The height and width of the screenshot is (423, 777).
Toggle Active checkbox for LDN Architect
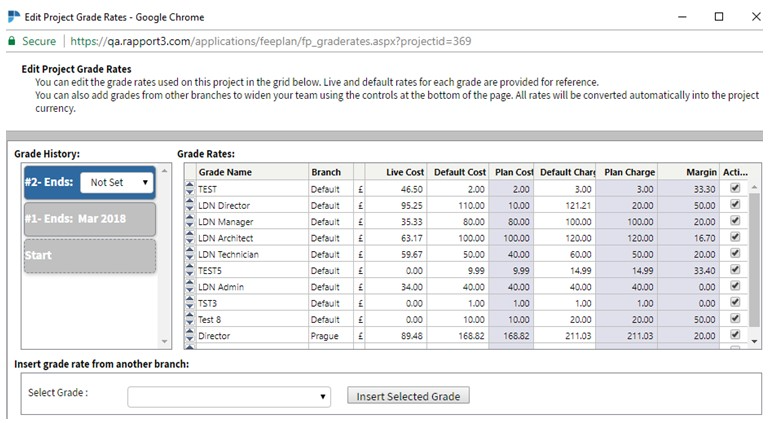coord(735,237)
